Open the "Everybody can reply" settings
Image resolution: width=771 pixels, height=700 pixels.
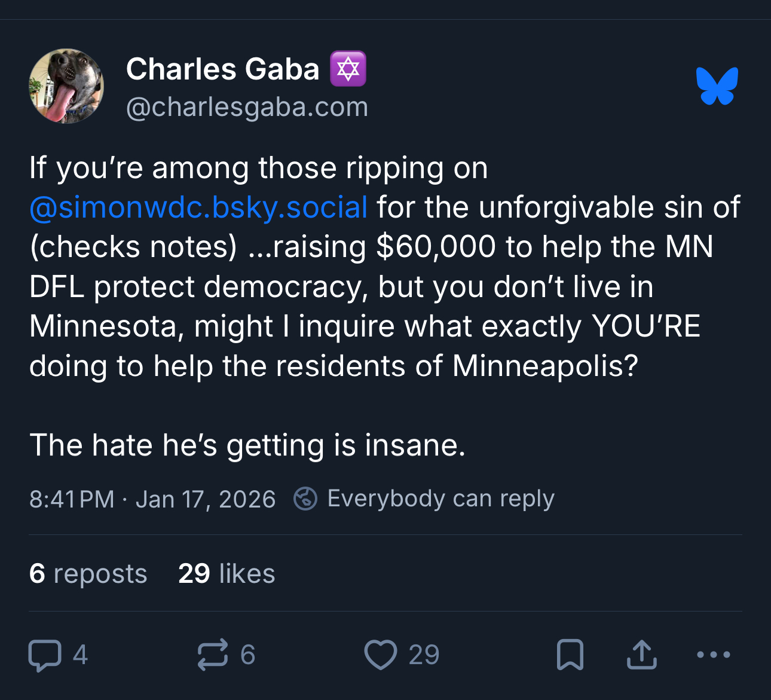(x=440, y=499)
